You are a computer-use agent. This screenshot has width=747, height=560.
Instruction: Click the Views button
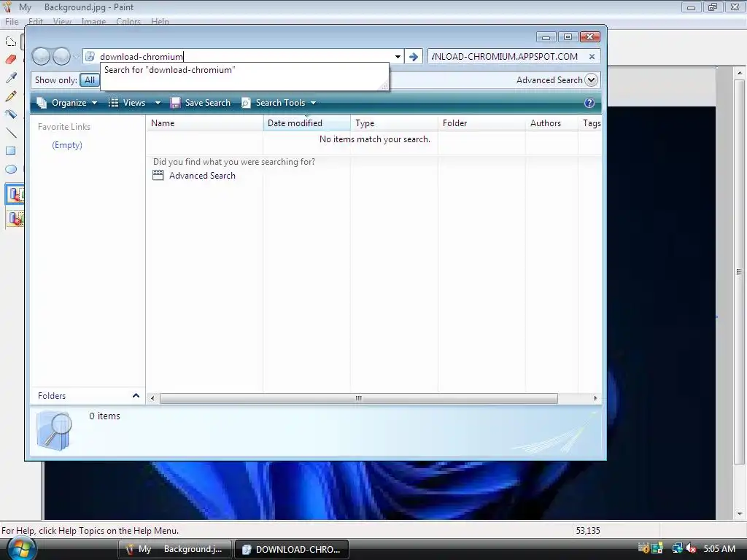click(127, 103)
